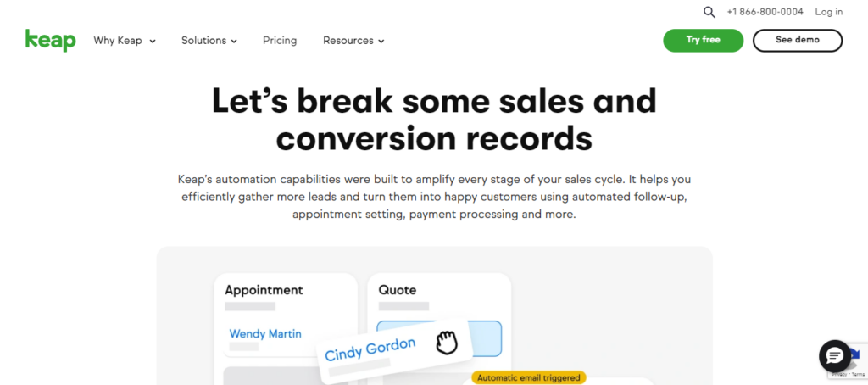Go to the Pricing page
Screen dimensions: 868x385
[x=280, y=41]
